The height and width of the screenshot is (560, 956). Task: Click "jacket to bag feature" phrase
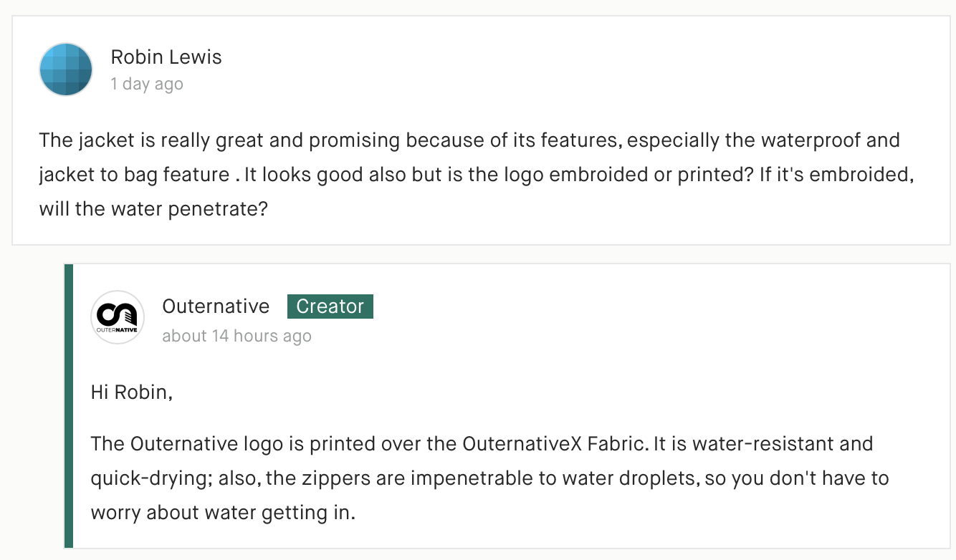(135, 175)
